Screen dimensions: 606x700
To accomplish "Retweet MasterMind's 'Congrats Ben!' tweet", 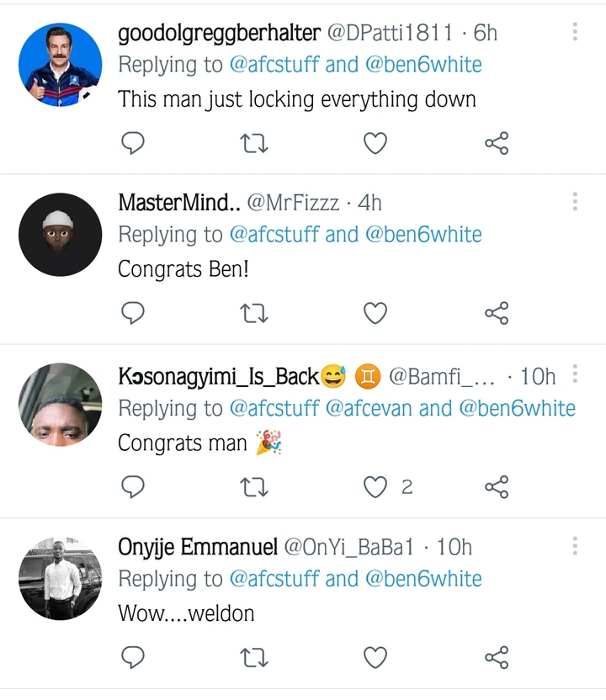I will coord(254,314).
